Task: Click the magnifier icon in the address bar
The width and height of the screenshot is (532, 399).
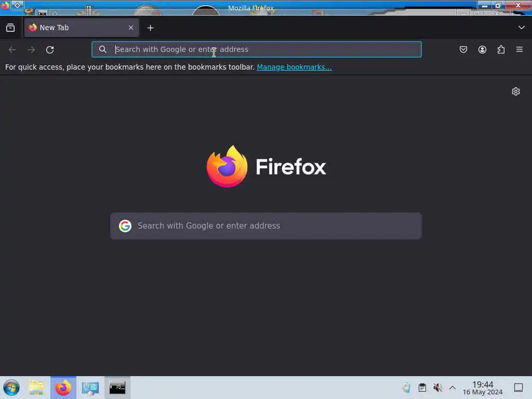Action: point(103,49)
